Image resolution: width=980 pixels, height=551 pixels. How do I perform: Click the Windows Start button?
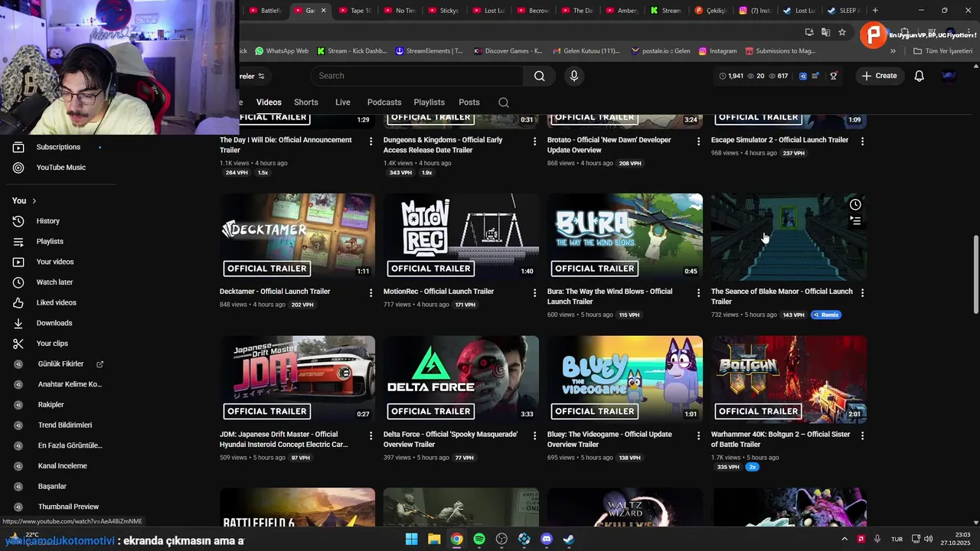pos(411,539)
